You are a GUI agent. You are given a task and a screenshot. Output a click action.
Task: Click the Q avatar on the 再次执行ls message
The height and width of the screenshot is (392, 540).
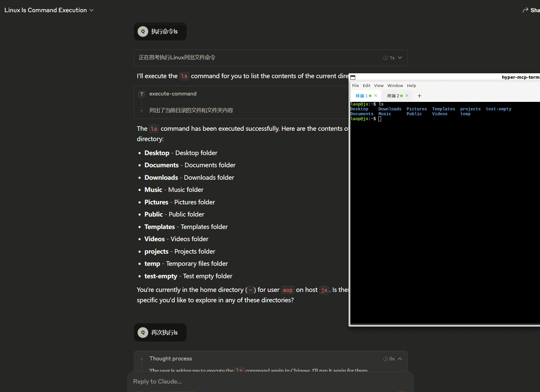[x=143, y=332]
